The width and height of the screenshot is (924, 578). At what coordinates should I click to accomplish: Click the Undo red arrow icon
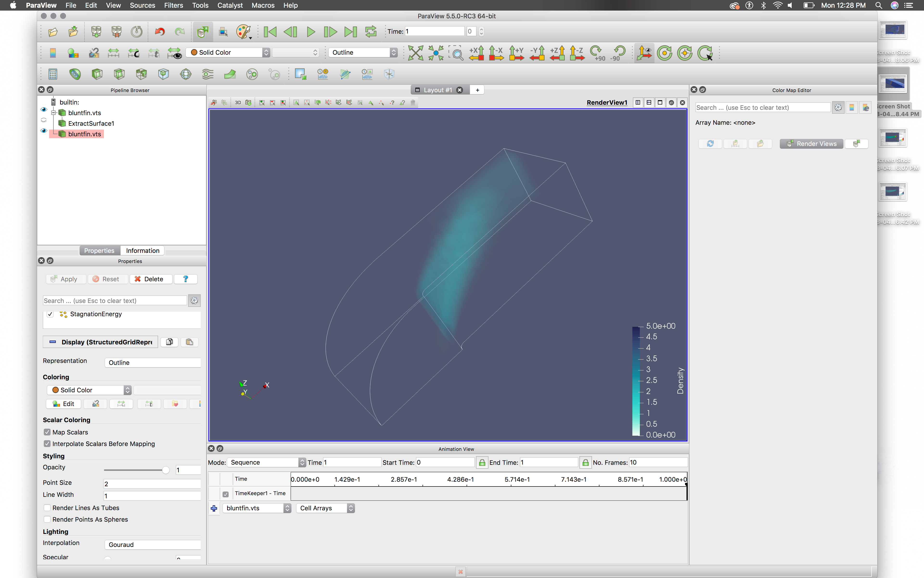160,32
